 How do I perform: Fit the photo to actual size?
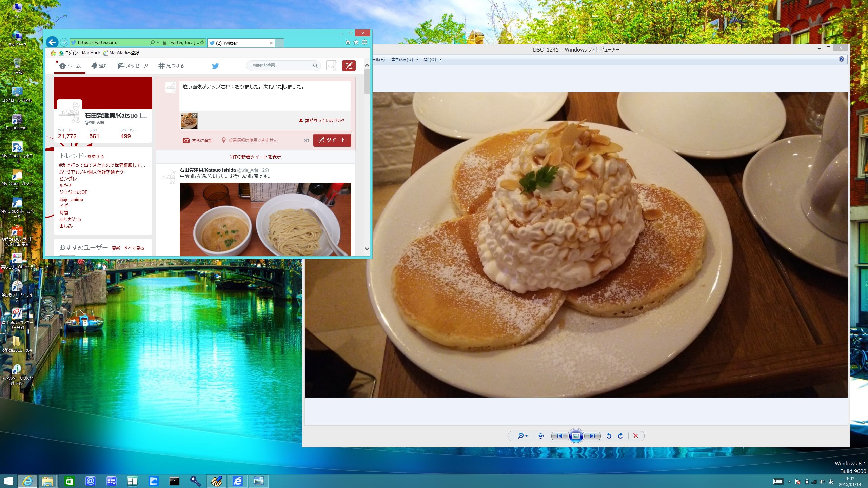[540, 436]
